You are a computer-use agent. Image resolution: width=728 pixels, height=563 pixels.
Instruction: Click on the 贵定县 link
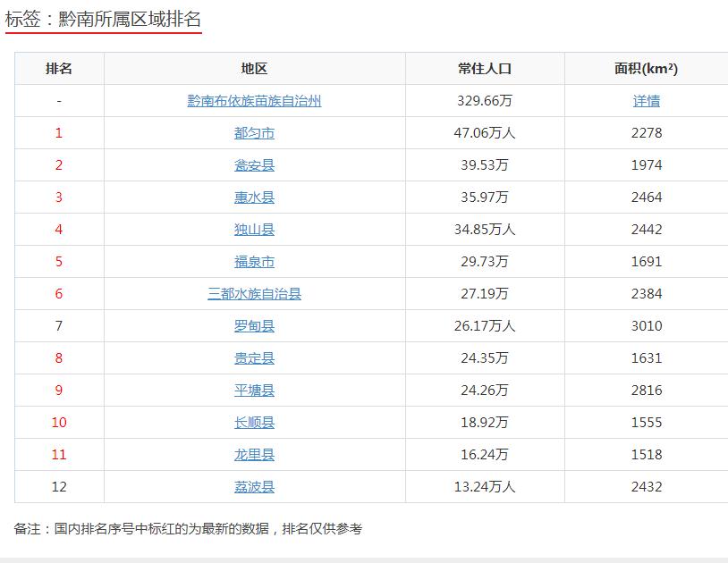coord(254,358)
